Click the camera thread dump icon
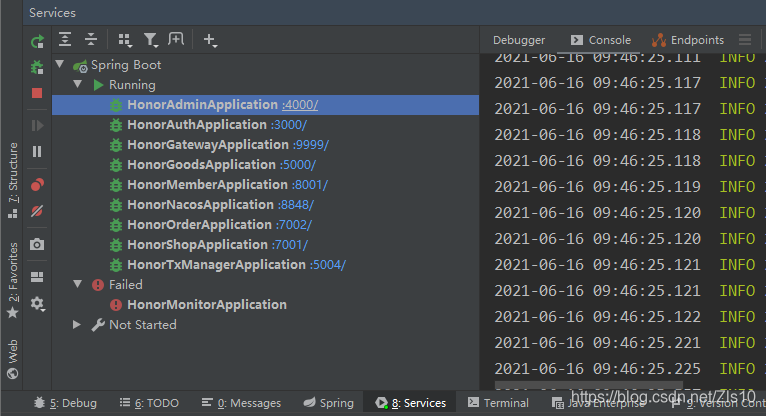 point(37,244)
